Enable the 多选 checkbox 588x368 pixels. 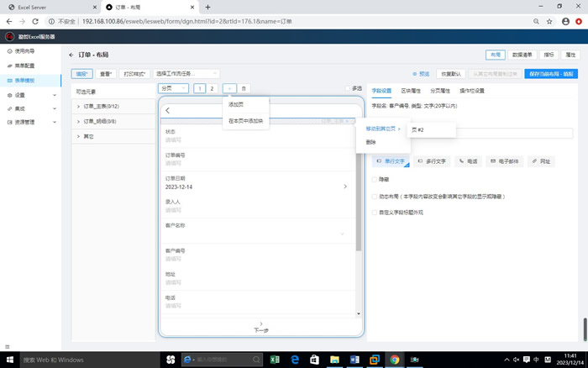coord(348,88)
